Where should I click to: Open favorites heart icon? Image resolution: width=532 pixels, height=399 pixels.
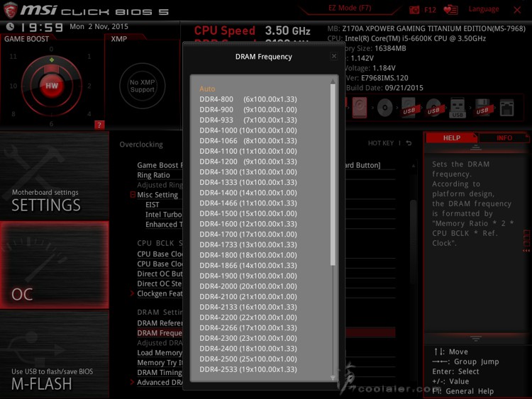(450, 9)
